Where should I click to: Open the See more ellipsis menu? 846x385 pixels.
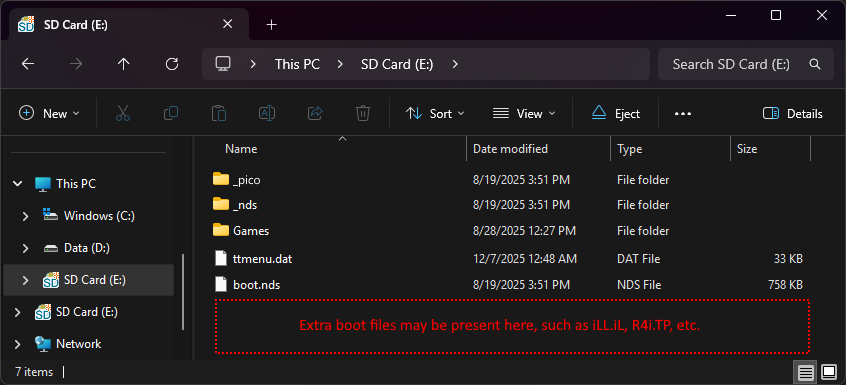683,114
